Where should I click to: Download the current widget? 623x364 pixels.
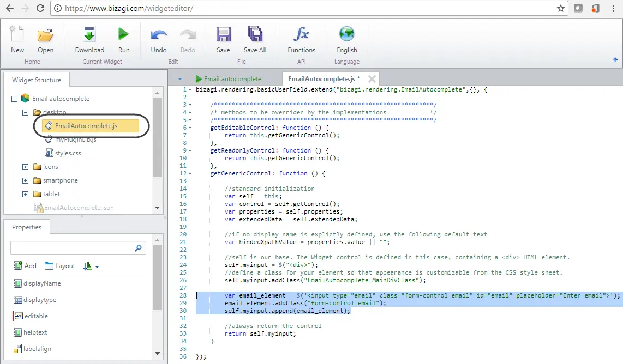point(89,39)
